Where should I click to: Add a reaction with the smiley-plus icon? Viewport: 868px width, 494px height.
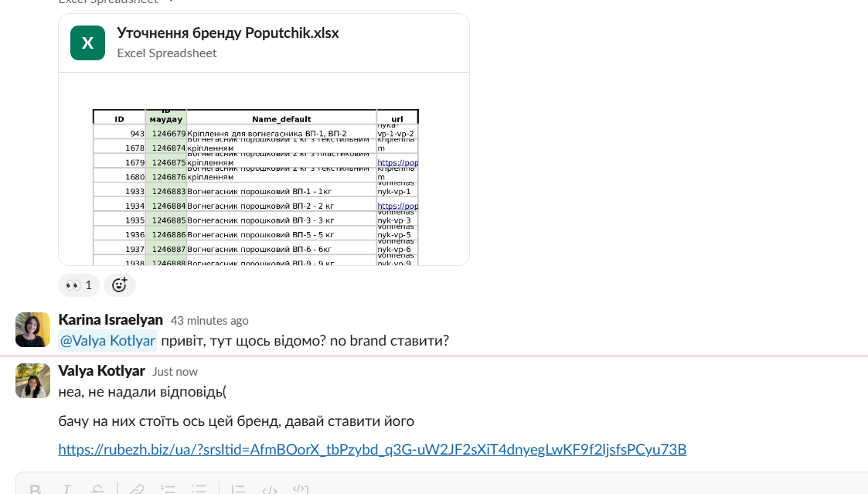[120, 285]
